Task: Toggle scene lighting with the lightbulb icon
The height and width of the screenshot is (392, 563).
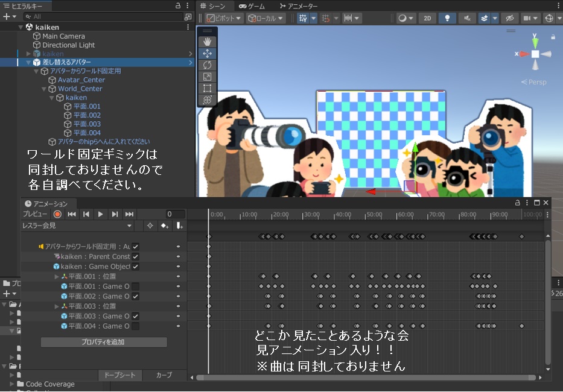Action: pyautogui.click(x=448, y=18)
